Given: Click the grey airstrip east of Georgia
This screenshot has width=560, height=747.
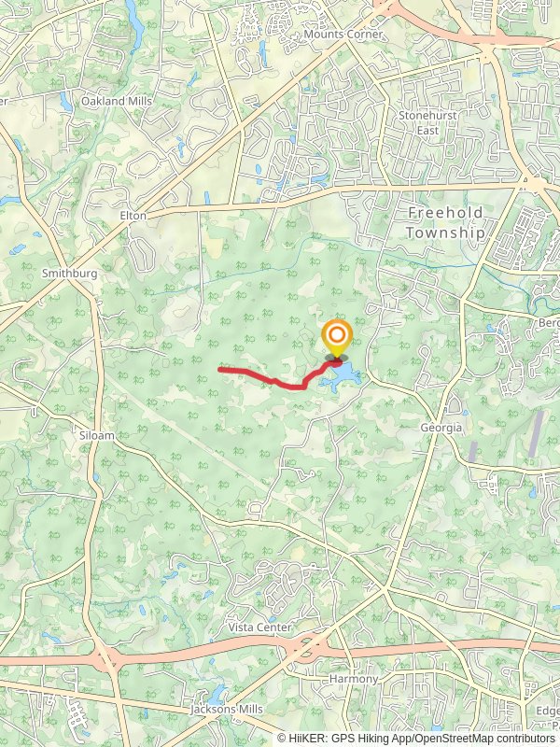Looking at the screenshot, I should (x=536, y=433).
